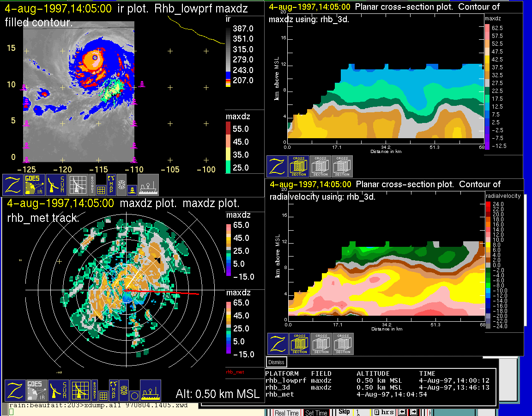The height and width of the screenshot is (416, 532).
Task: Toggle the greyed GOES IR icon in the maxdz plot toolbar
Action: tap(36, 391)
